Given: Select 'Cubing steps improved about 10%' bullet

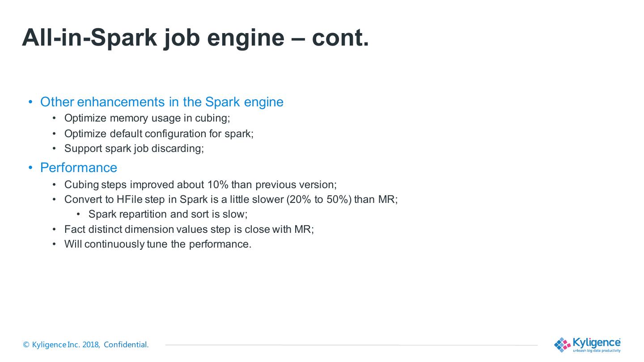Looking at the screenshot, I should (x=200, y=185).
